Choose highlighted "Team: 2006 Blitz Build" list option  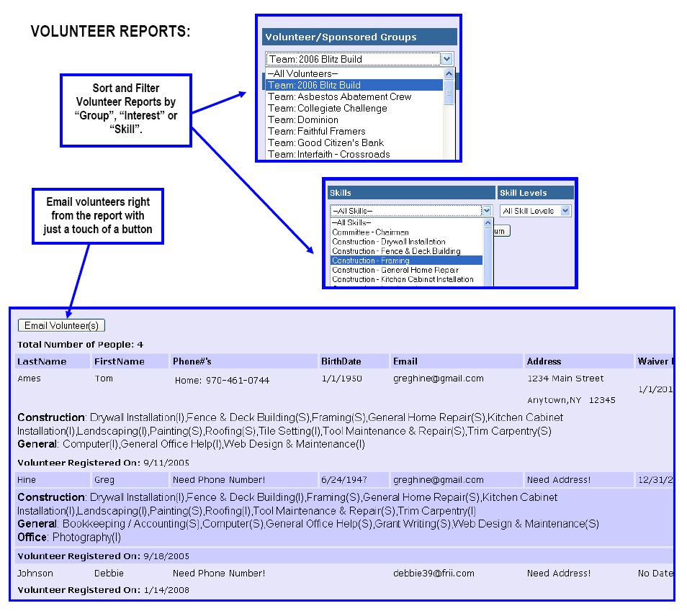[354, 85]
